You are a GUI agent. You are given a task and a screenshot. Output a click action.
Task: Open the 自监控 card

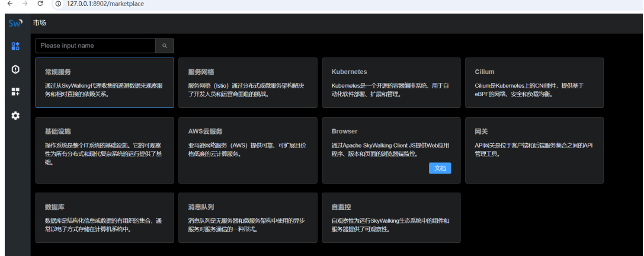(391, 218)
